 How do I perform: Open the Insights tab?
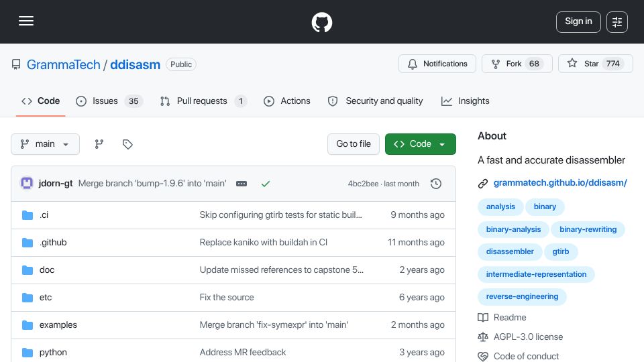(466, 101)
